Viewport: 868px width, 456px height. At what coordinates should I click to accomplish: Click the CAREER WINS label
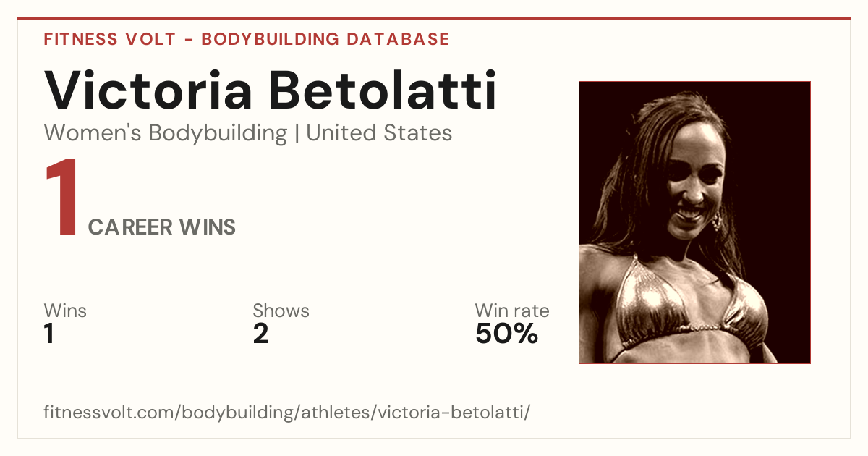[162, 227]
